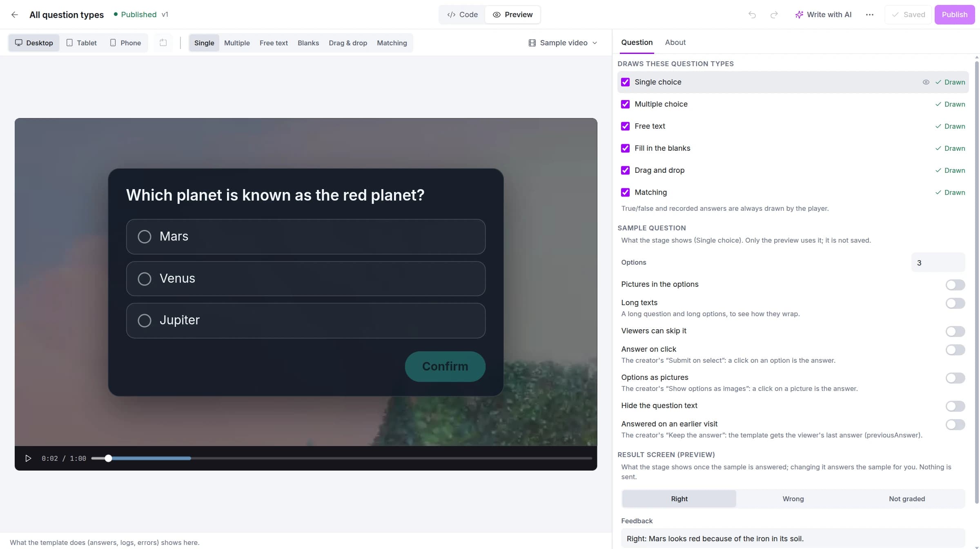Select the Wrong result screen
The height and width of the screenshot is (549, 980).
(793, 499)
